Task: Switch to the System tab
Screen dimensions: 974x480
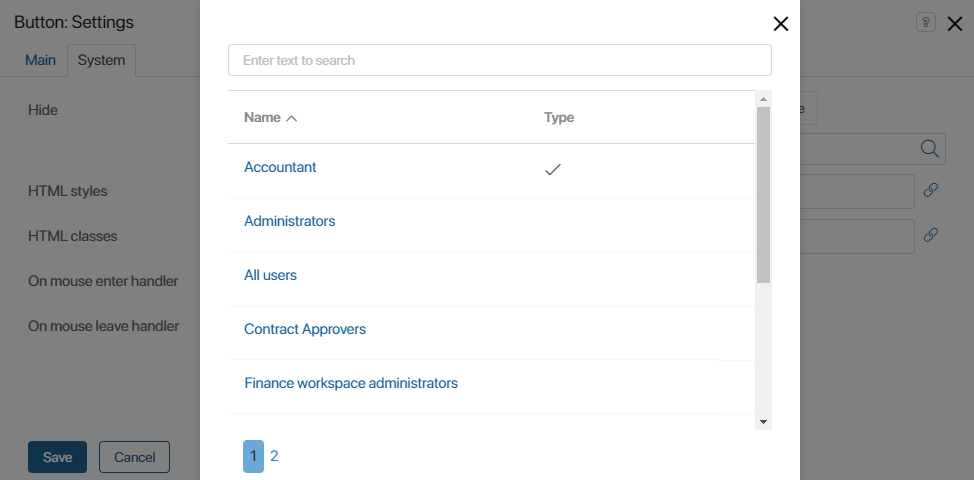Action: [x=101, y=60]
